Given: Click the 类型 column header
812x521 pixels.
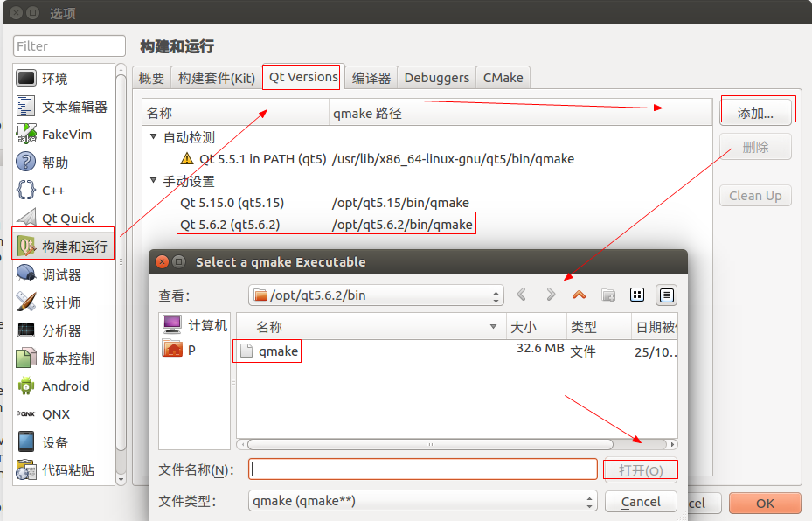Looking at the screenshot, I should pos(599,327).
